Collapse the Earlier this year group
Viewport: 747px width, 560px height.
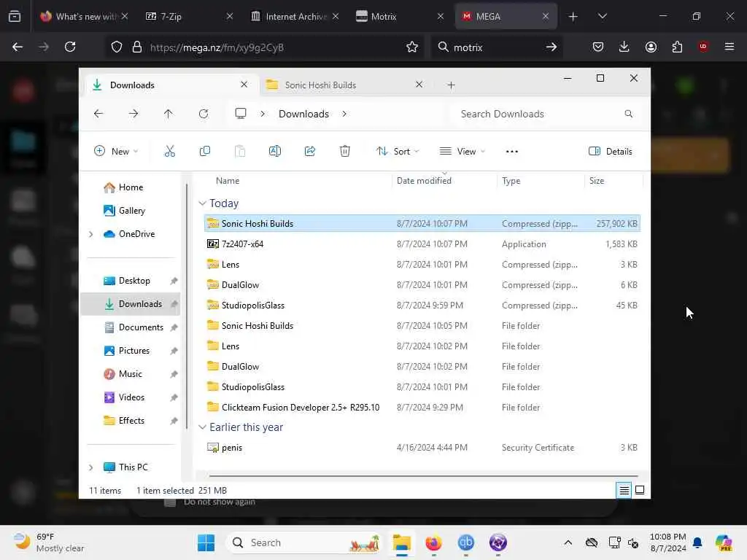203,427
